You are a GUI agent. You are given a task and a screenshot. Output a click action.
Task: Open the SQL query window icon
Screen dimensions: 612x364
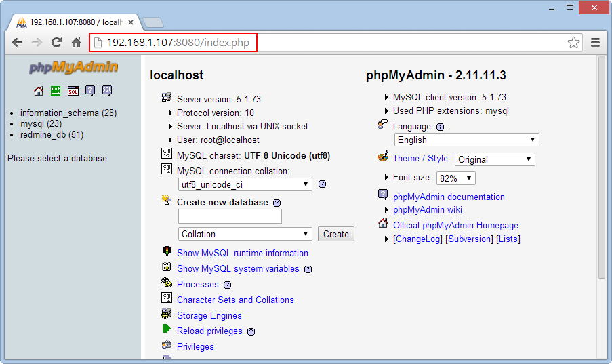[73, 91]
